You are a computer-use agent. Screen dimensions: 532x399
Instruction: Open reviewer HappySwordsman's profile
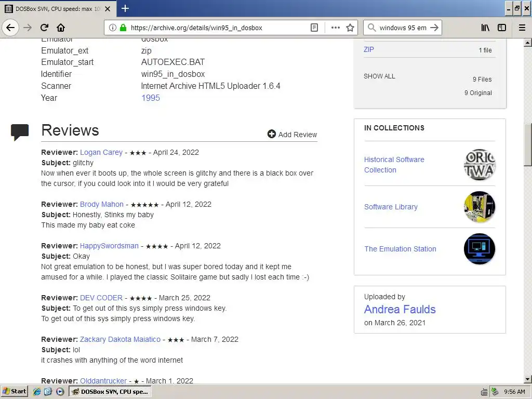[x=109, y=246]
